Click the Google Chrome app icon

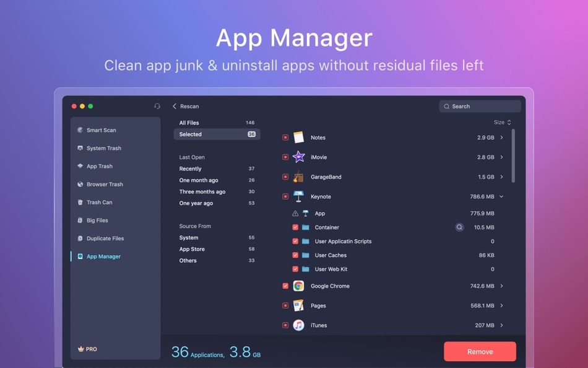click(x=298, y=286)
